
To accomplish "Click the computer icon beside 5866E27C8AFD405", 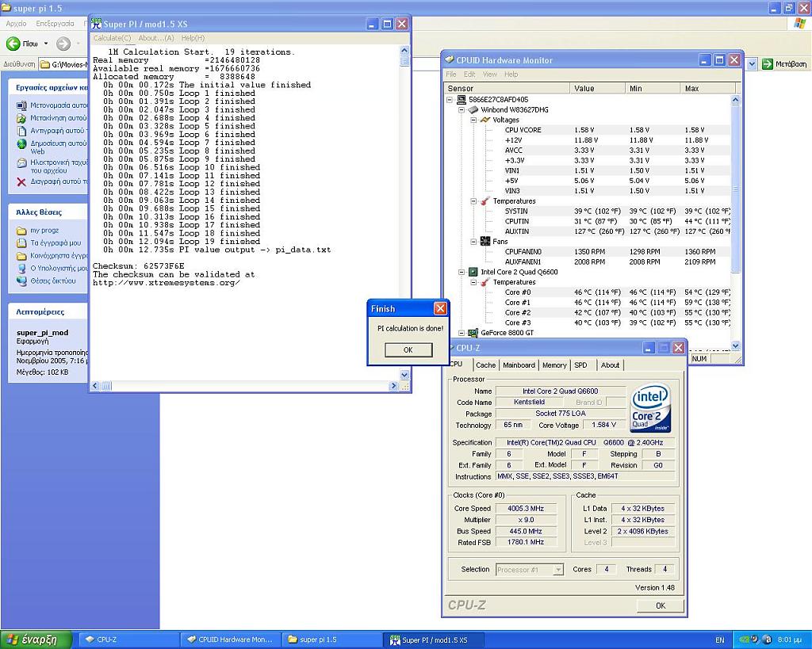I will [461, 99].
